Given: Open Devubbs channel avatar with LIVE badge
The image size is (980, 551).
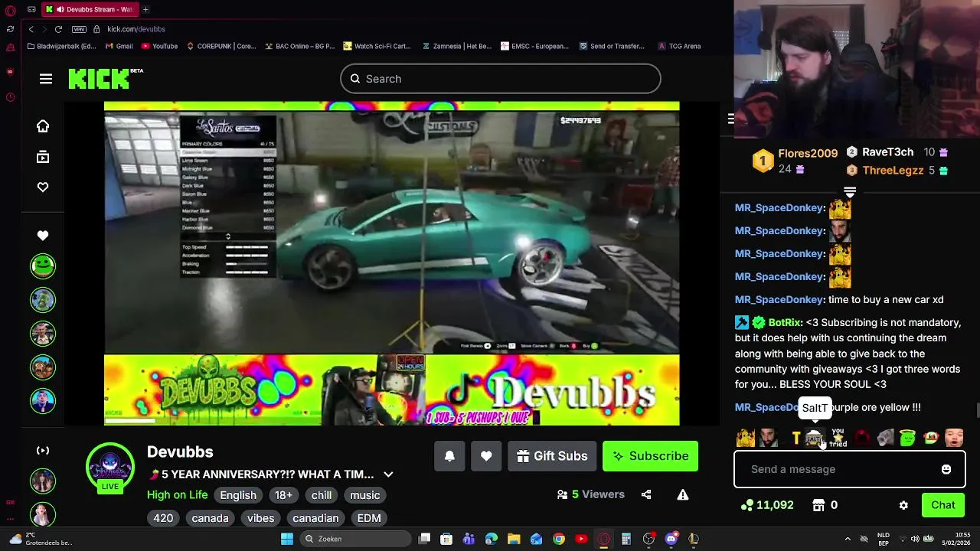Looking at the screenshot, I should pos(110,466).
